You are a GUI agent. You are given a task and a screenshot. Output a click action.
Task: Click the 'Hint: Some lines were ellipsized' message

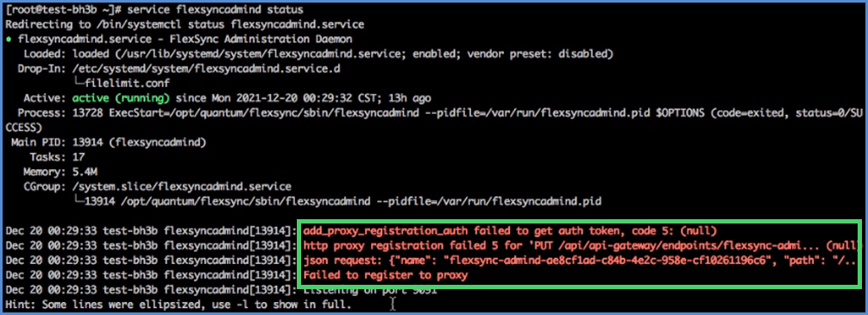[x=179, y=305]
